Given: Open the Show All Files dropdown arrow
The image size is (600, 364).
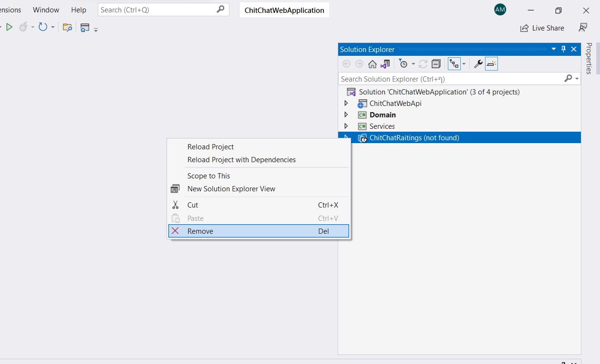Looking at the screenshot, I should coord(464,64).
